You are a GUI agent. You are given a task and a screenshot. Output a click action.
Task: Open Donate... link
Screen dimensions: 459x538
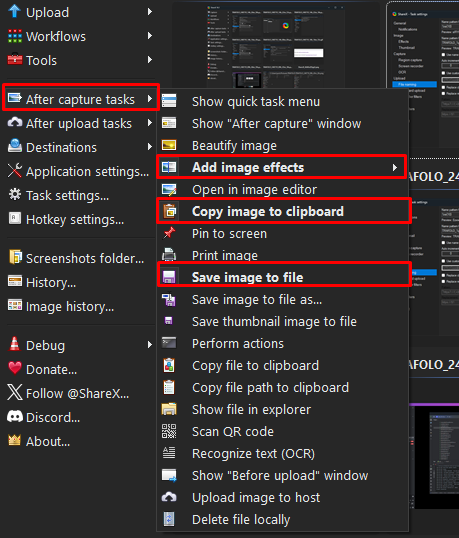coord(80,369)
